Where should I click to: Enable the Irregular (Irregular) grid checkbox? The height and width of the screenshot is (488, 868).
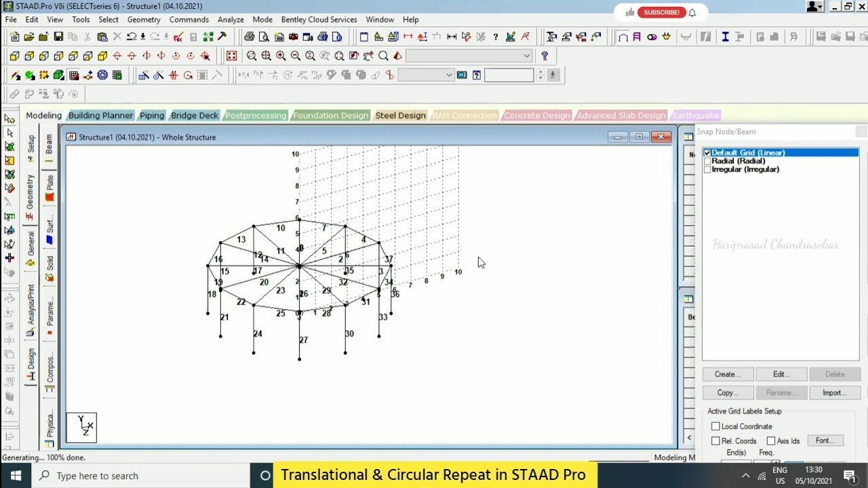(707, 169)
